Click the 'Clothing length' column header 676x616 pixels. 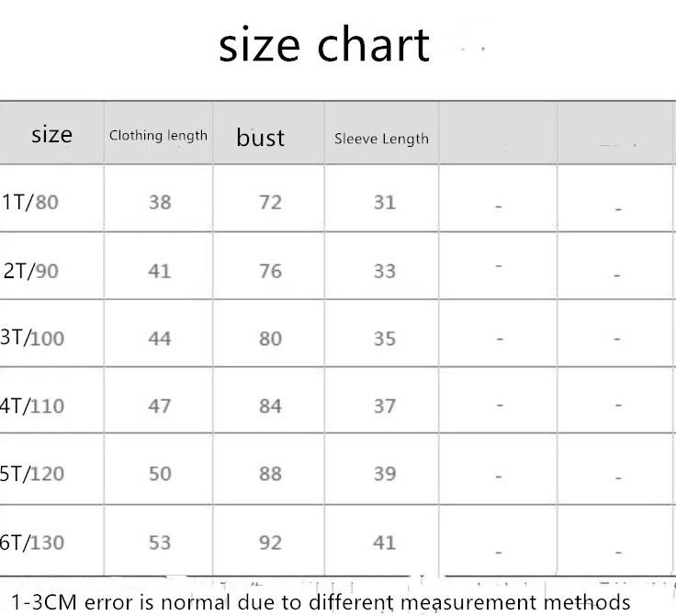pos(158,136)
